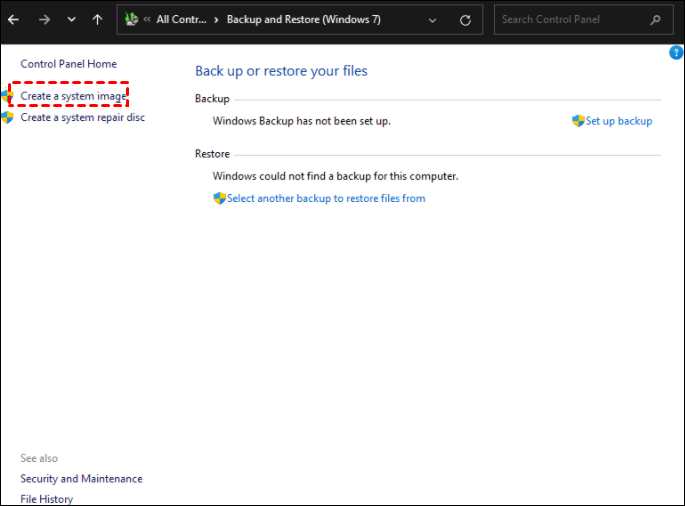Click Create a system image link

tap(73, 96)
